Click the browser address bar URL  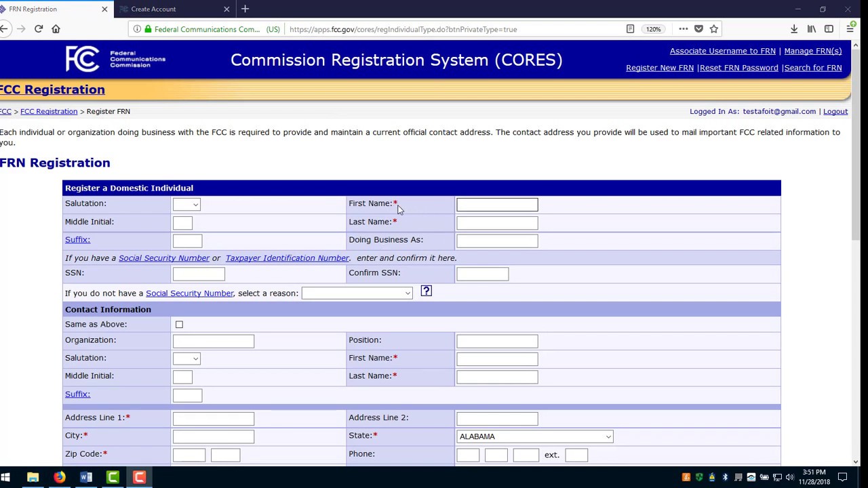click(x=403, y=29)
